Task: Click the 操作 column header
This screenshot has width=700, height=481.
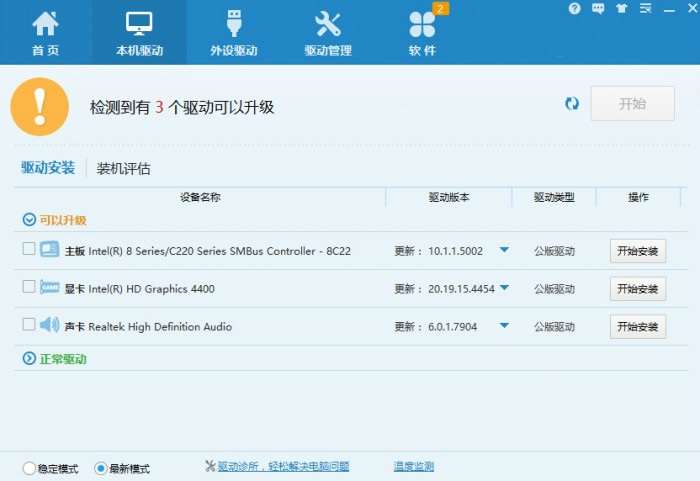Action: pos(638,197)
